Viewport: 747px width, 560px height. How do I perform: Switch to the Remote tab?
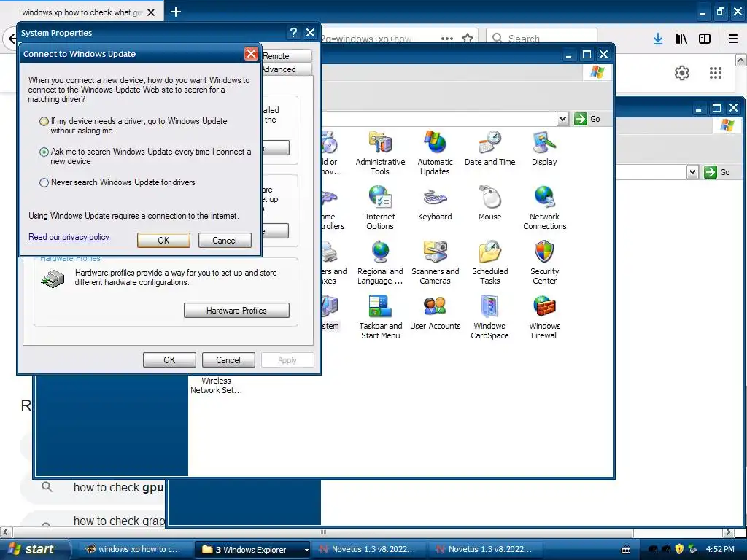tap(286, 55)
